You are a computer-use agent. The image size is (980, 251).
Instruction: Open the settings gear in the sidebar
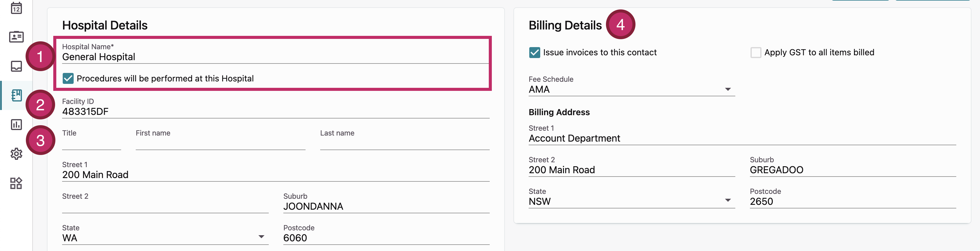tap(16, 154)
